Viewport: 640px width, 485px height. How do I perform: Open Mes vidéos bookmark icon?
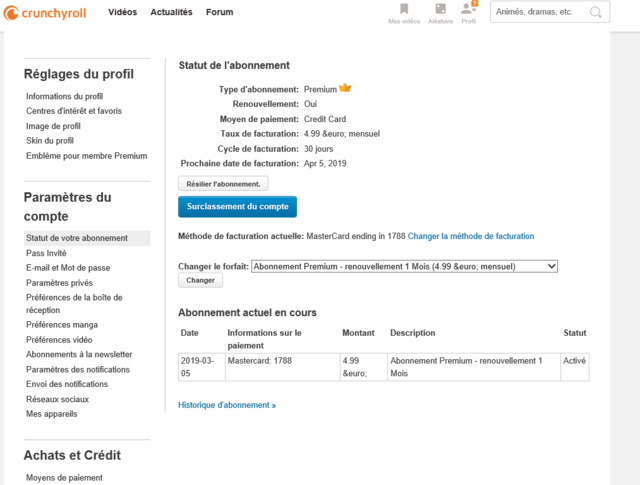click(404, 9)
